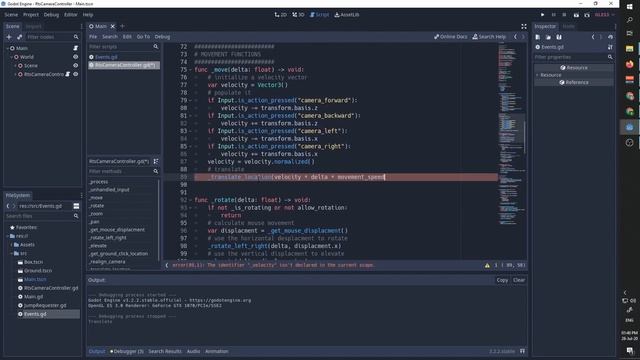Pause the running scene
Viewport: 640px width, 360px height.
coord(553,15)
